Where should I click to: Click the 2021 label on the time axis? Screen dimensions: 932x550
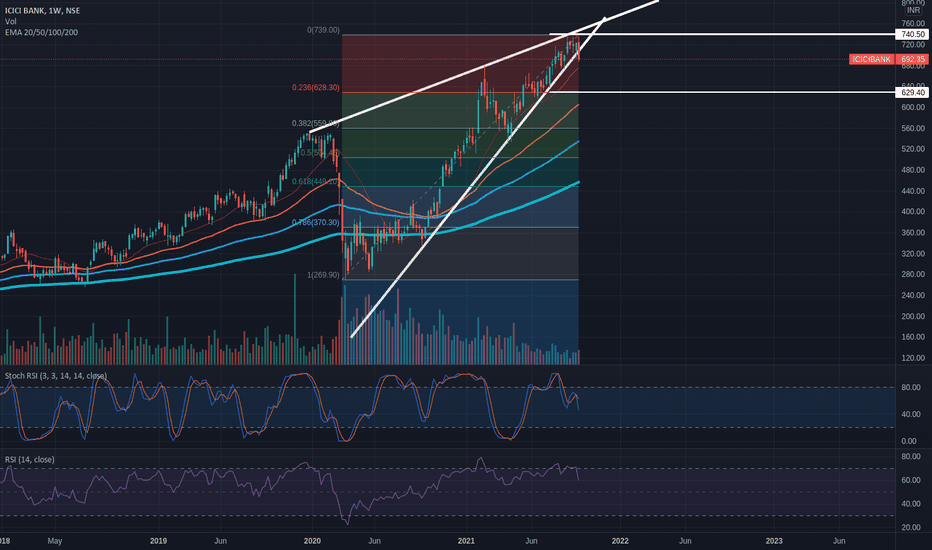(x=466, y=541)
